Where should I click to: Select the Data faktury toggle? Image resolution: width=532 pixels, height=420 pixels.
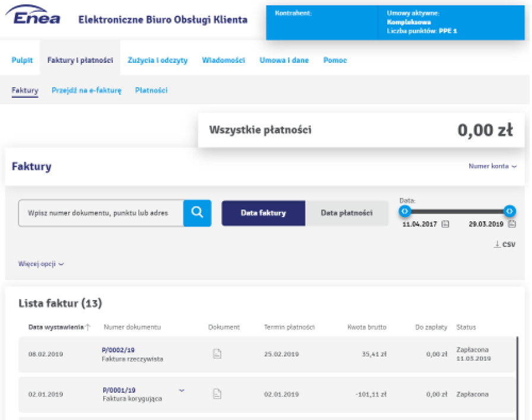pos(263,213)
